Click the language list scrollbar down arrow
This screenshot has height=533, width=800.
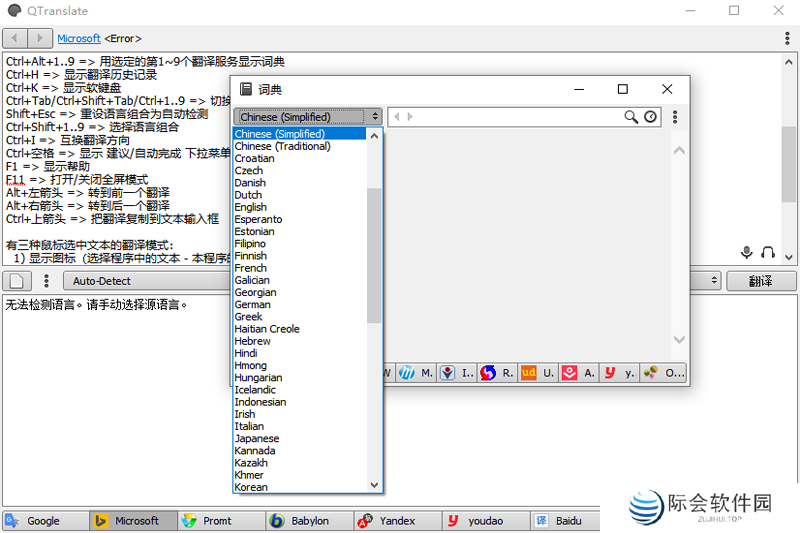pos(374,485)
